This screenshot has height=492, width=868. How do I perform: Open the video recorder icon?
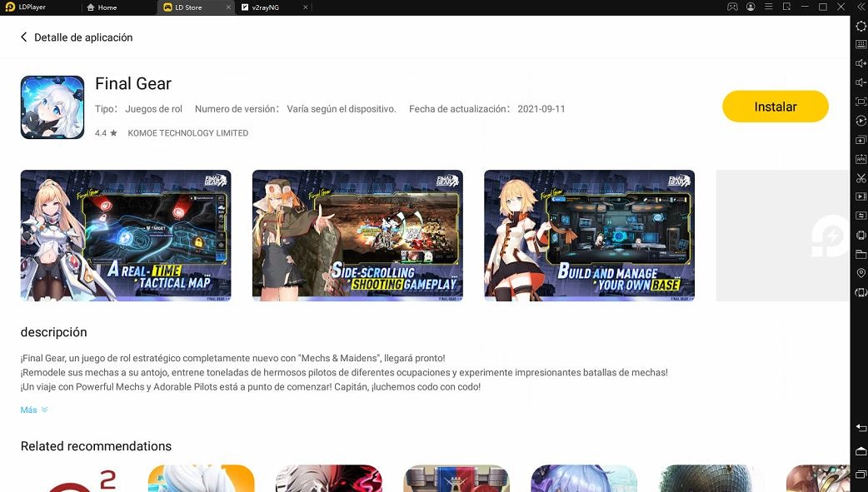(x=861, y=196)
